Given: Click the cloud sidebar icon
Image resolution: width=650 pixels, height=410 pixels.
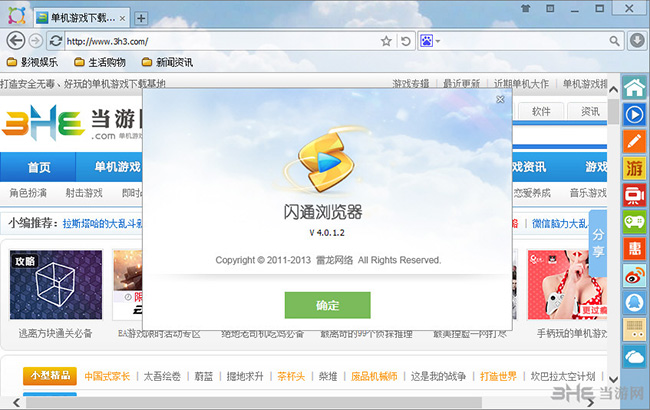Looking at the screenshot, I should (635, 357).
